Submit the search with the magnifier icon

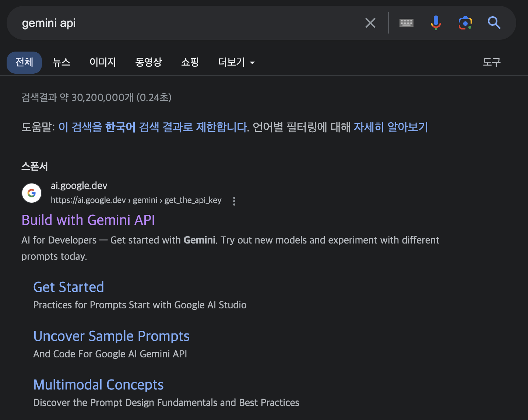tap(494, 23)
